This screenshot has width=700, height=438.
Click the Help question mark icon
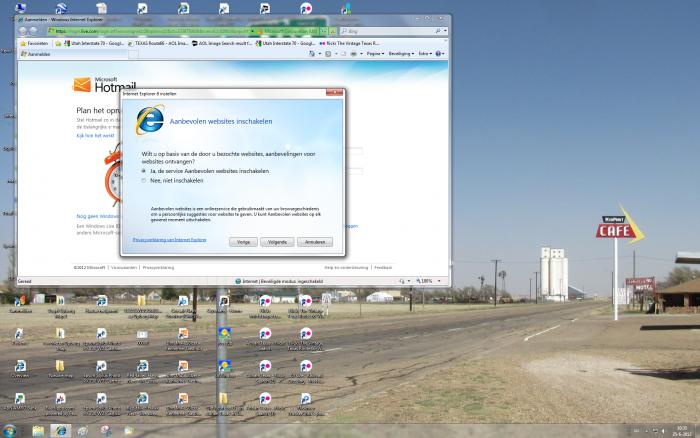(x=438, y=54)
